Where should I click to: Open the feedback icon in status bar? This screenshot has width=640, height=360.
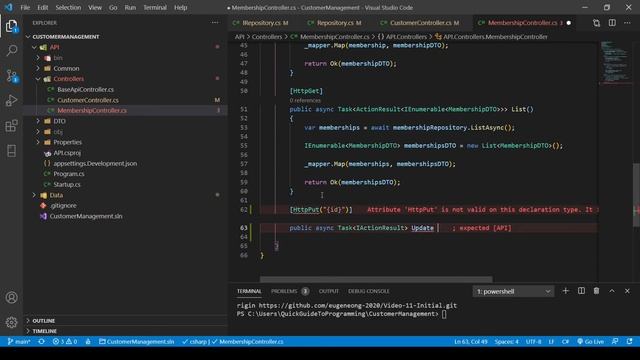615,342
